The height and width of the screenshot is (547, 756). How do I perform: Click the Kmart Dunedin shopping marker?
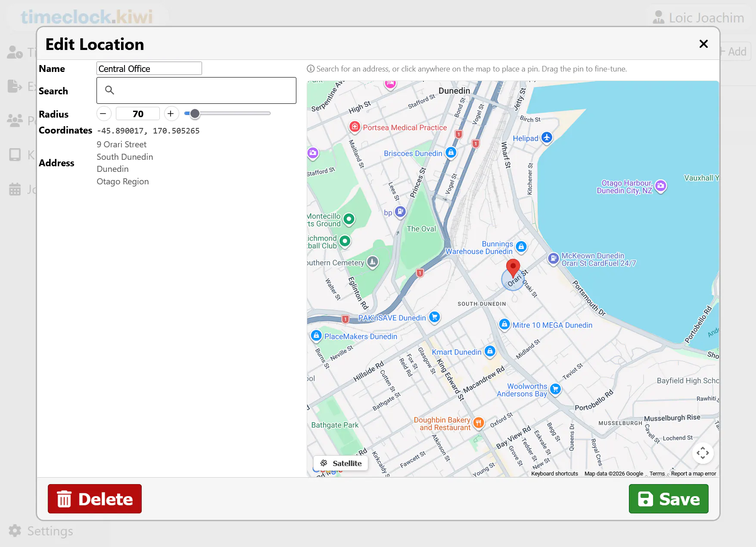(490, 351)
